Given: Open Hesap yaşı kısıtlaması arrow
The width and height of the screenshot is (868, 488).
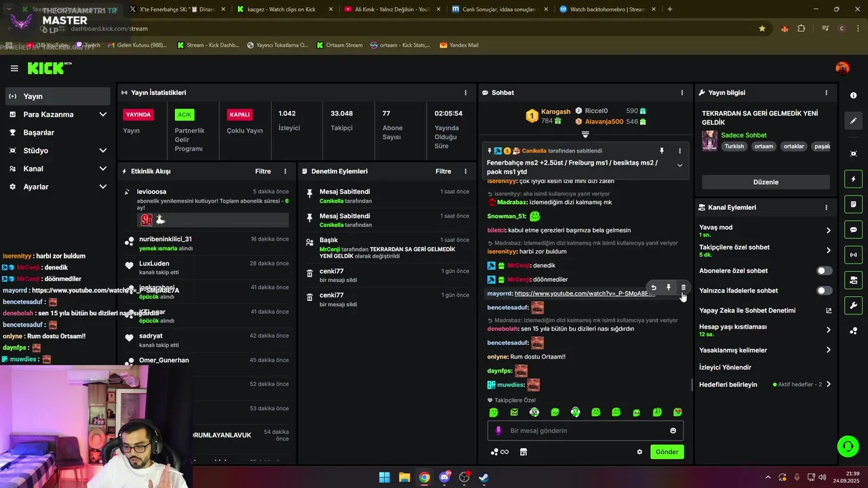Looking at the screenshot, I should 828,330.
